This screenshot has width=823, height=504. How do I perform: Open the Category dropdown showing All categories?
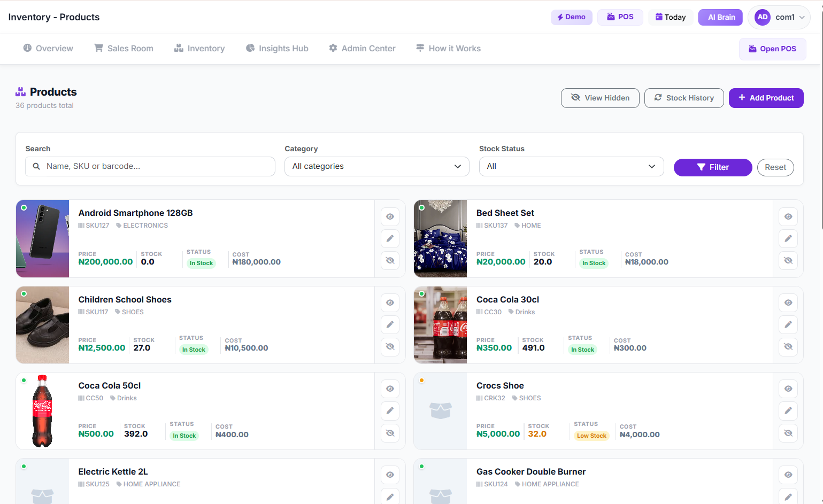click(376, 166)
